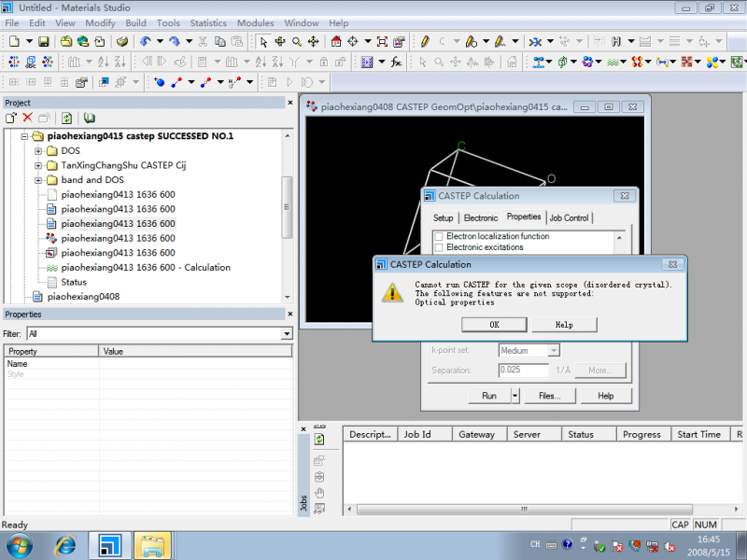Tick the Electronic excitations checkbox

coord(439,248)
